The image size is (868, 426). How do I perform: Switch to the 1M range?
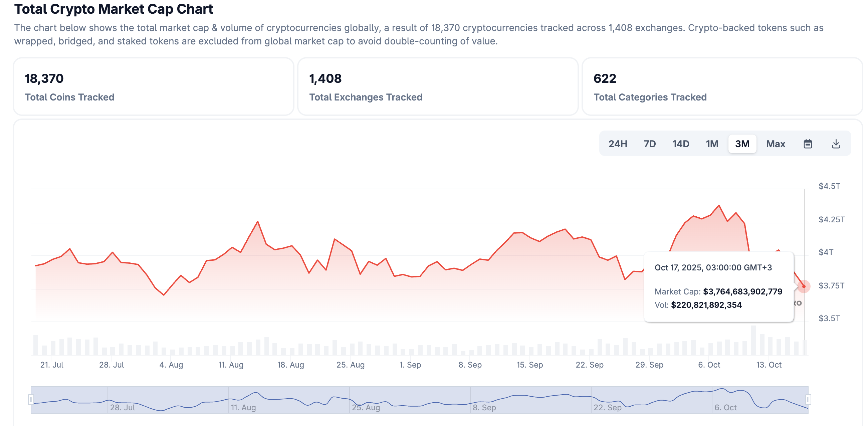click(x=712, y=144)
